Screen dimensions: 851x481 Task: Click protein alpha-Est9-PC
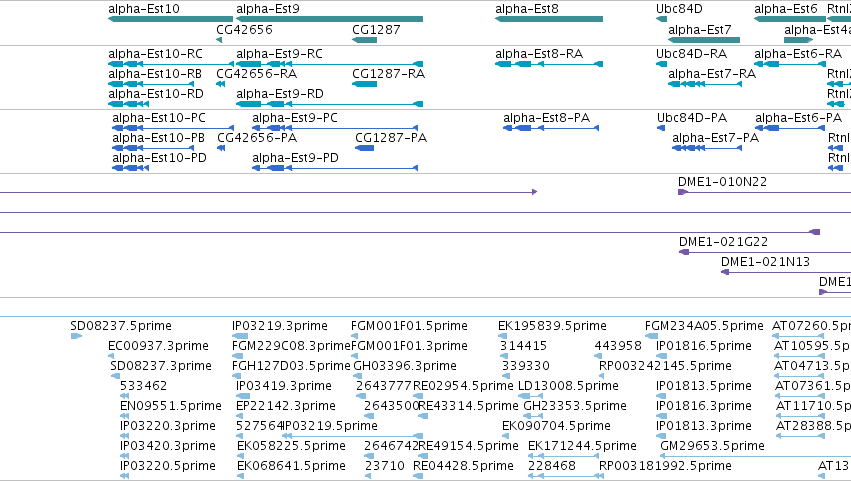click(x=335, y=128)
